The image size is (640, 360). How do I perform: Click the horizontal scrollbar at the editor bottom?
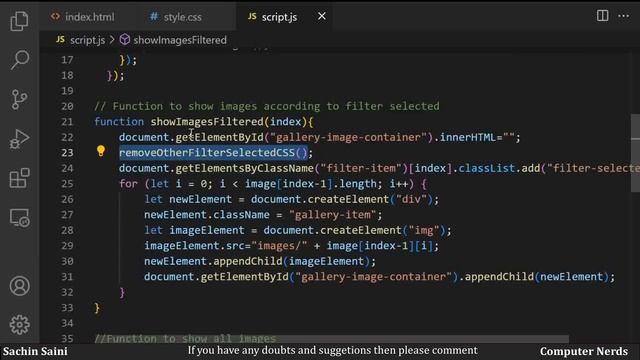tap(331, 339)
